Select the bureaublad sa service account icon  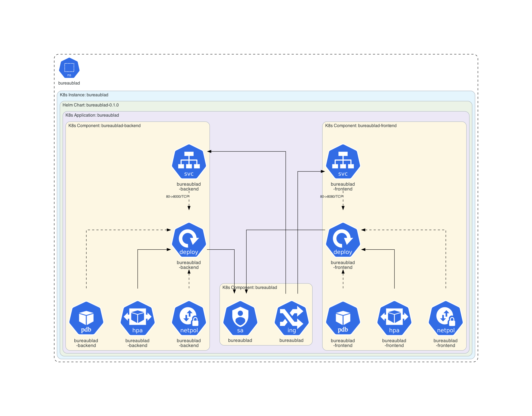[240, 318]
